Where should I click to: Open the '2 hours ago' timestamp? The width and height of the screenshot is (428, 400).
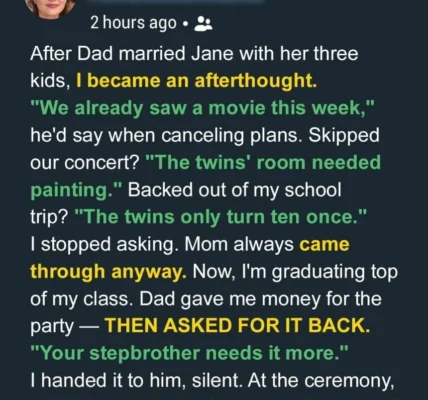click(x=133, y=23)
